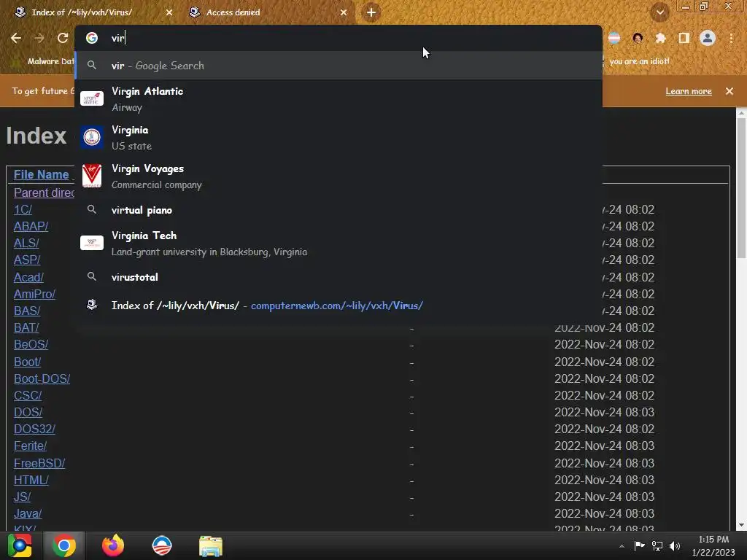This screenshot has height=560, width=747.
Task: Select the Index of /~lily/vxh/Virus/ tab
Action: click(x=94, y=12)
